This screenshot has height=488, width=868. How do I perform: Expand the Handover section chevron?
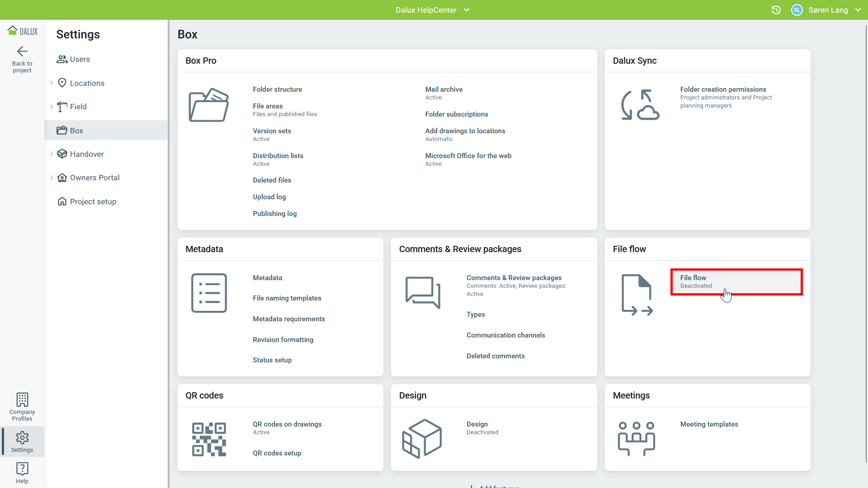(x=52, y=154)
